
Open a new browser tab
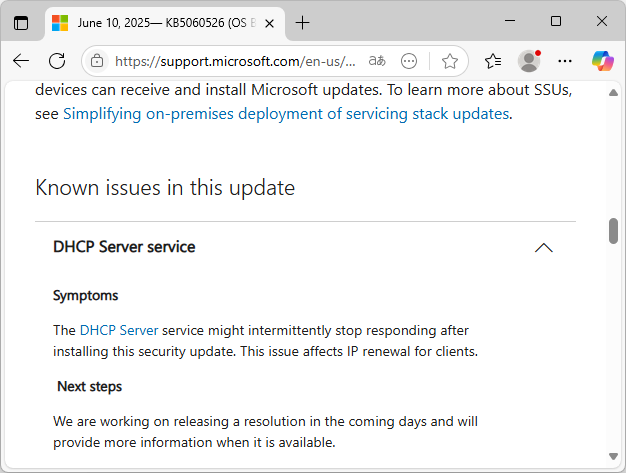(303, 22)
